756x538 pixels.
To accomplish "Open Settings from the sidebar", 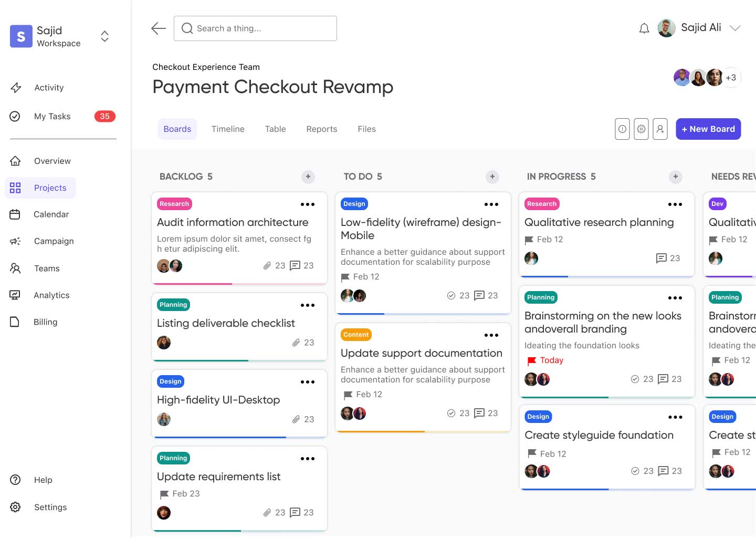I will 50,507.
